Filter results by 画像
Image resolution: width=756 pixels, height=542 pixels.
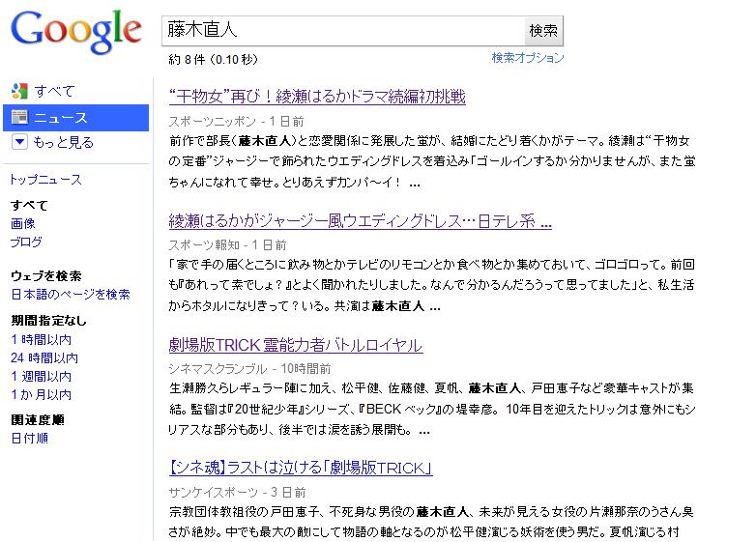click(23, 223)
